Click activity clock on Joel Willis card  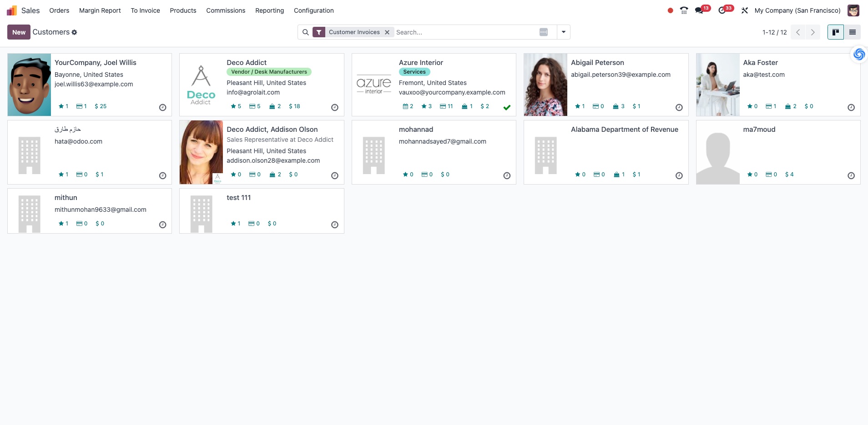162,108
